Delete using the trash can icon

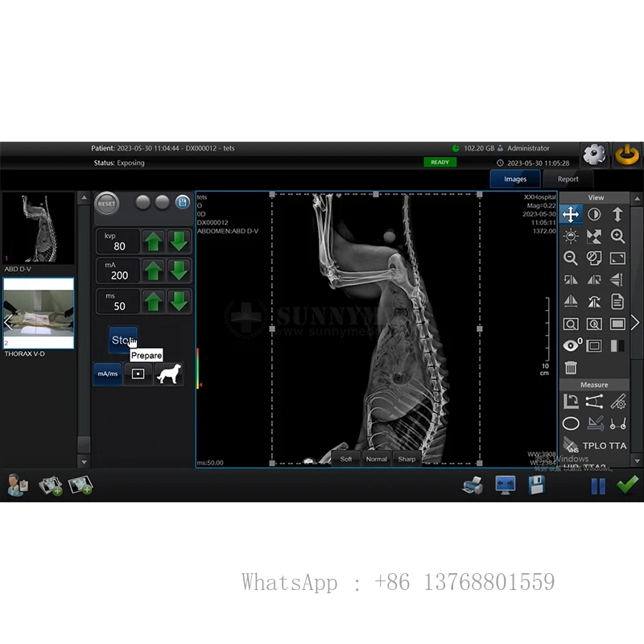571,368
